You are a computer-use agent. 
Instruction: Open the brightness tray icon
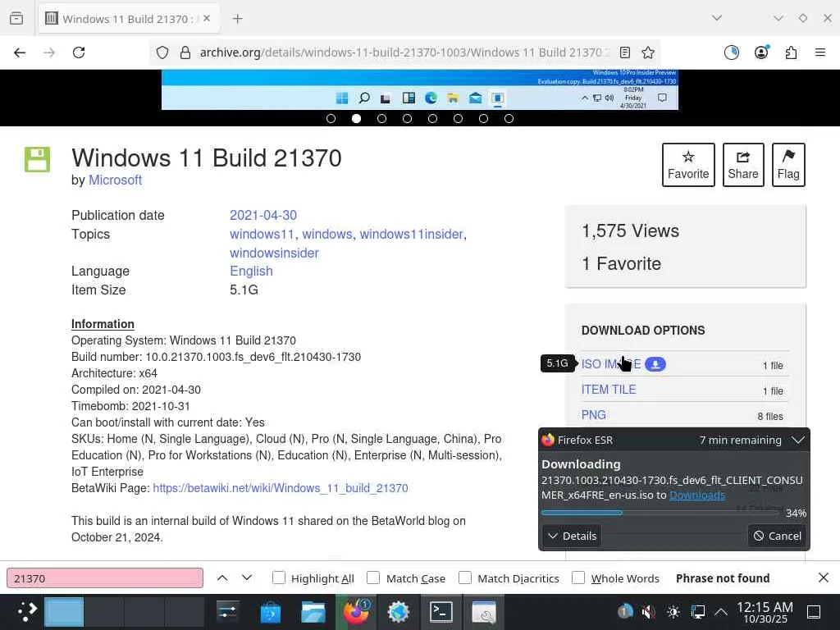click(x=673, y=612)
